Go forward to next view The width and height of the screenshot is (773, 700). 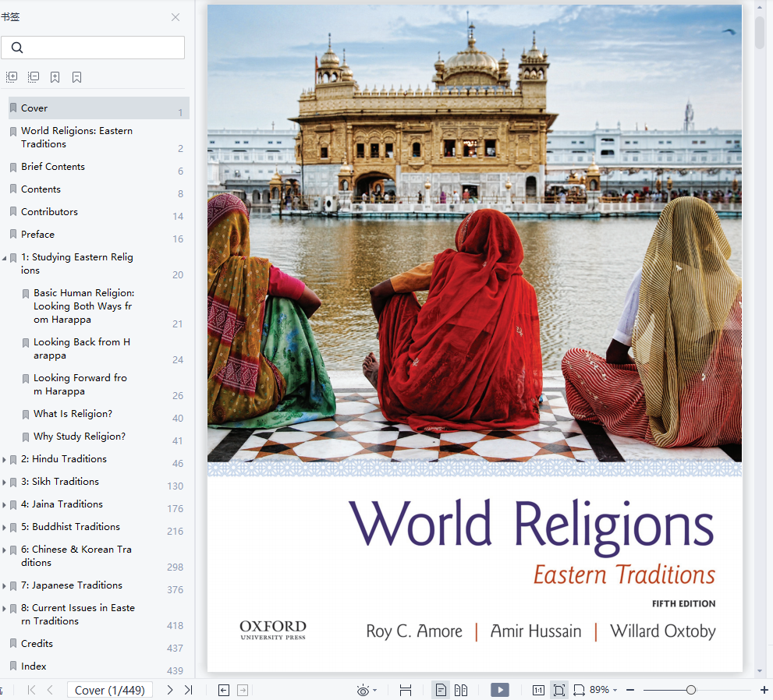tap(243, 690)
